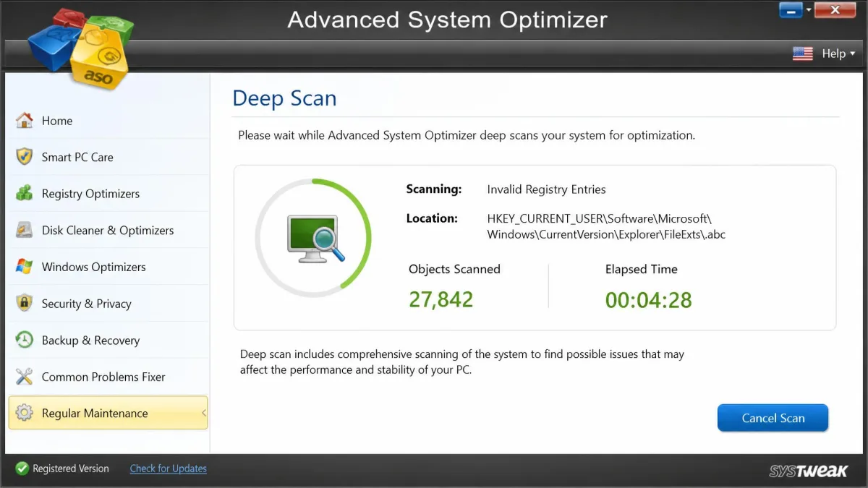The image size is (868, 488).
Task: Select Security & Privacy
Action: [x=109, y=304]
